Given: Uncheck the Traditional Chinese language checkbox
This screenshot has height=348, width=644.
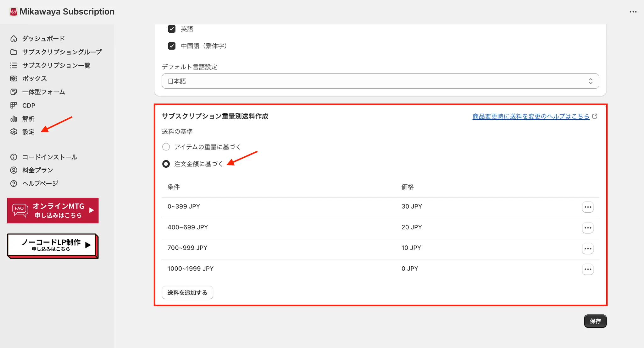Looking at the screenshot, I should coord(172,46).
